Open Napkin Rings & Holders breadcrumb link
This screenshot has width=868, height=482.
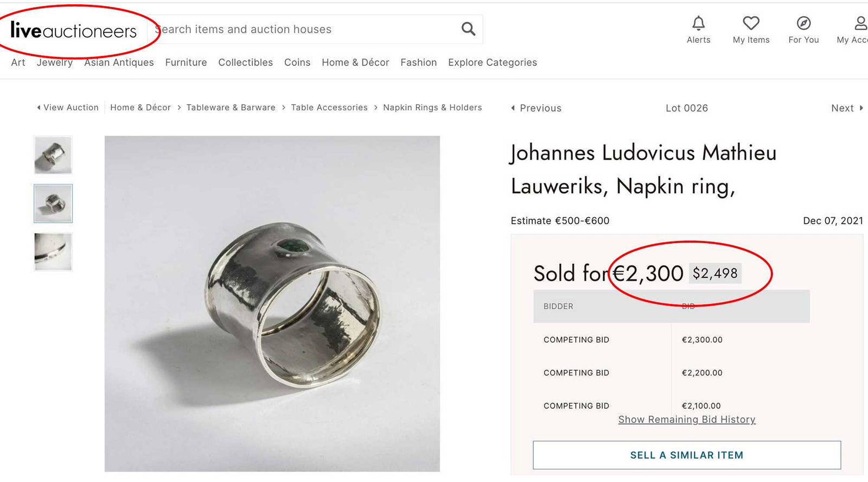(432, 107)
